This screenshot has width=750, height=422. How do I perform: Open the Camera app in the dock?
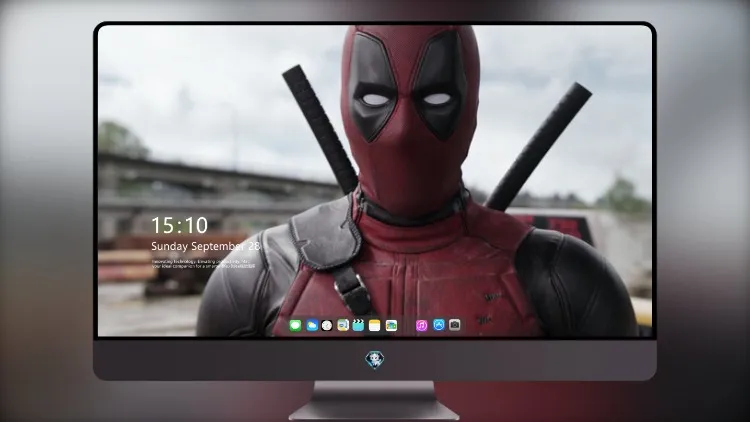(454, 325)
